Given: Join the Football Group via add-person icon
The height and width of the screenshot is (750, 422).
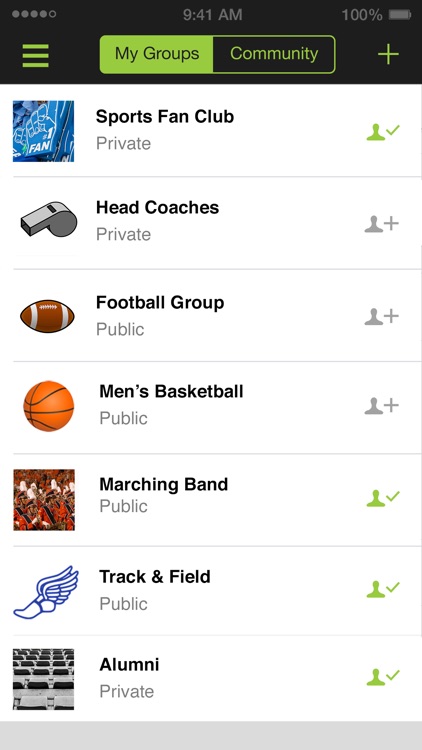Looking at the screenshot, I should [x=381, y=316].
